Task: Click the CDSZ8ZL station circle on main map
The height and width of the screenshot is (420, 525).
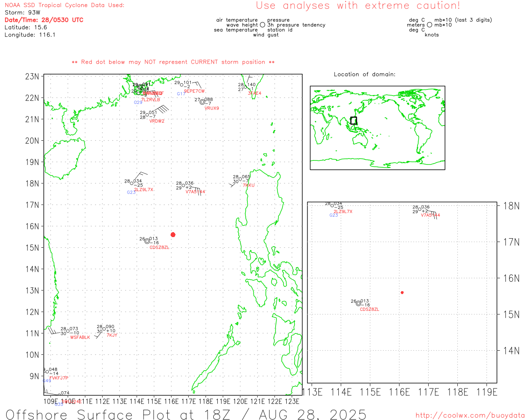Action: [147, 241]
